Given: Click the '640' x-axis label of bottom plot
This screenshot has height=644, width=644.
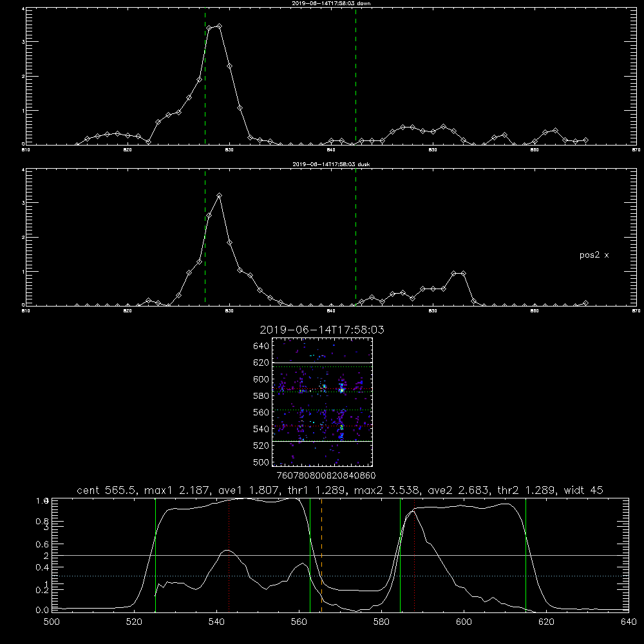Looking at the screenshot, I should click(x=629, y=622).
